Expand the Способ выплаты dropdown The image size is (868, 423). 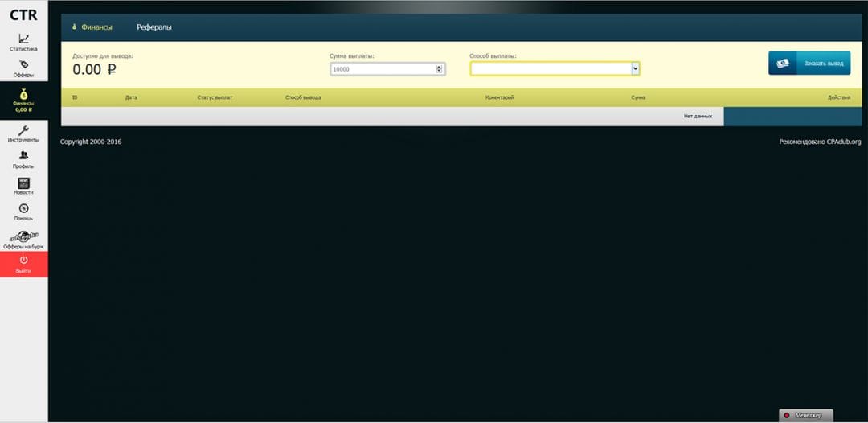pos(635,69)
